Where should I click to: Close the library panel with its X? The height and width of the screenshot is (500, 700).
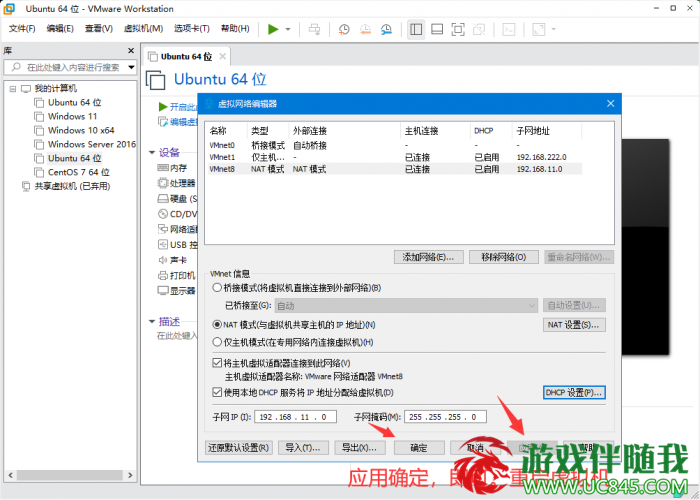[131, 51]
